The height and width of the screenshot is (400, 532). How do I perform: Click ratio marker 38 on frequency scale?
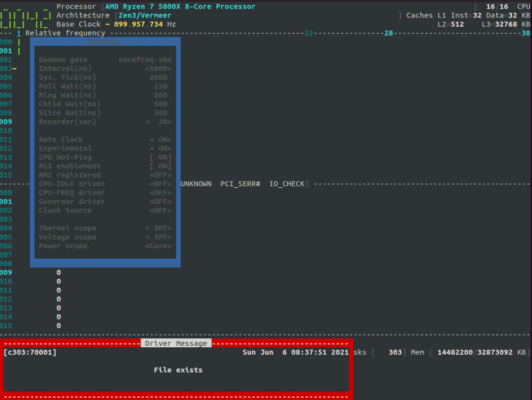pyautogui.click(x=526, y=34)
